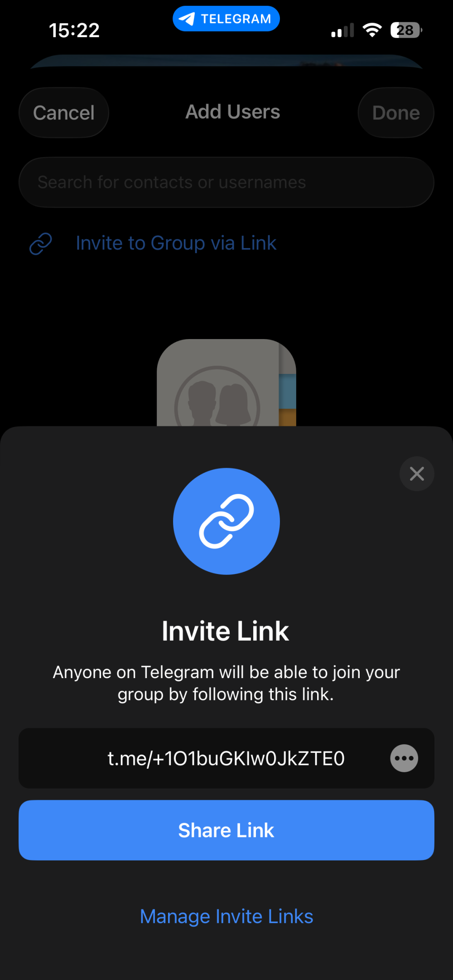Screen dimensions: 453x980
Task: Tap the Cancel button
Action: click(x=64, y=113)
